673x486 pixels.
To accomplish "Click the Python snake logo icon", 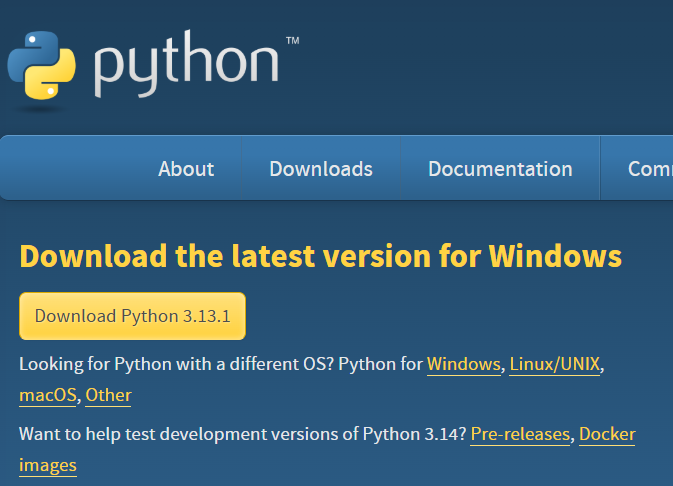I will pos(42,65).
